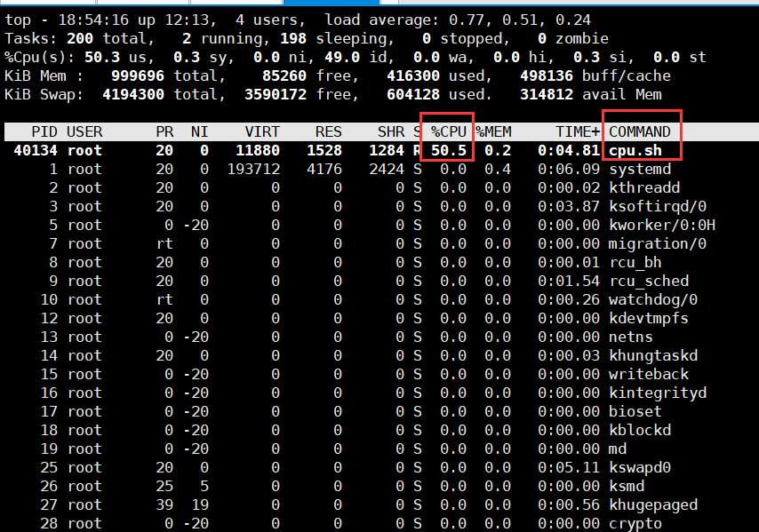Click the 0:05.11 time for kswapd0
The image size is (759, 532).
point(569,468)
